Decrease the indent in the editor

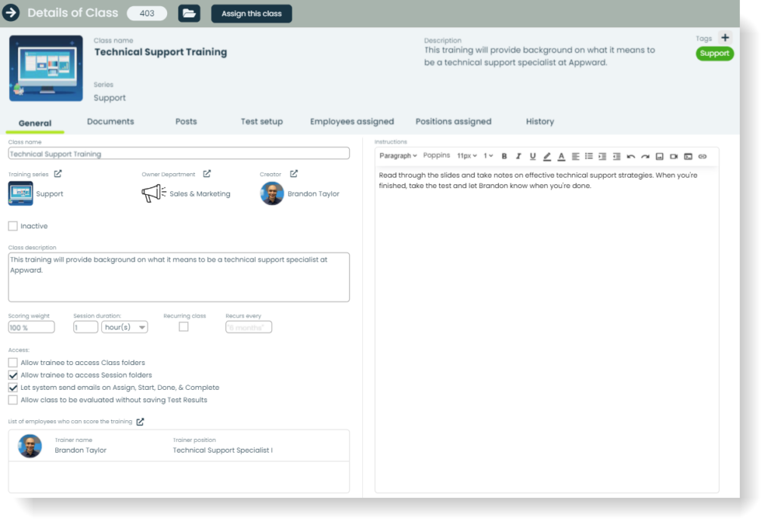617,156
